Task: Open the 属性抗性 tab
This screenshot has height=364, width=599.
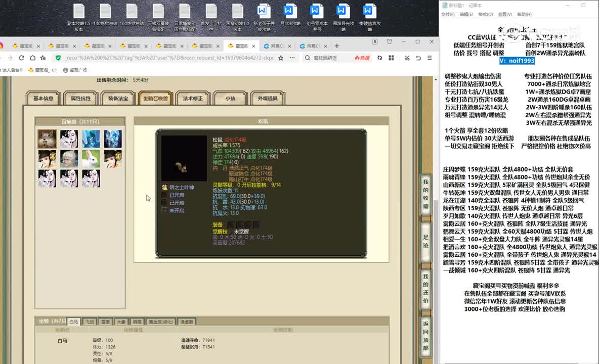Action: (x=80, y=99)
